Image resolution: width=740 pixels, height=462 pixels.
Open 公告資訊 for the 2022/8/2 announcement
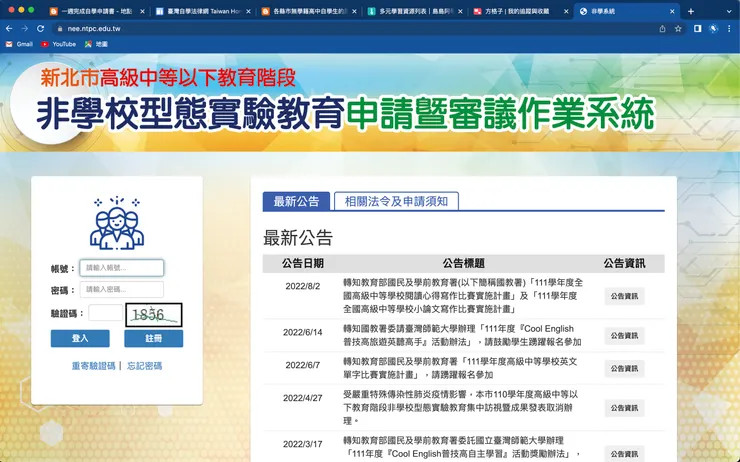click(x=624, y=296)
